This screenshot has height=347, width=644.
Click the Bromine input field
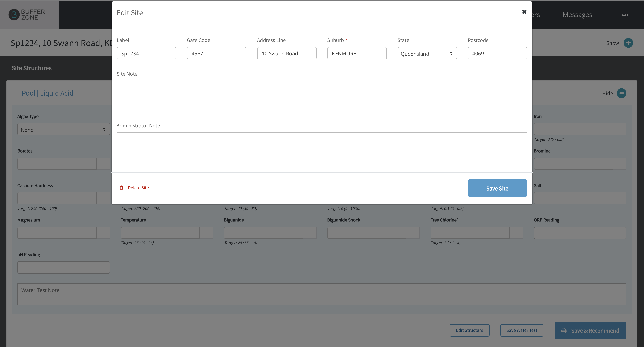(573, 164)
